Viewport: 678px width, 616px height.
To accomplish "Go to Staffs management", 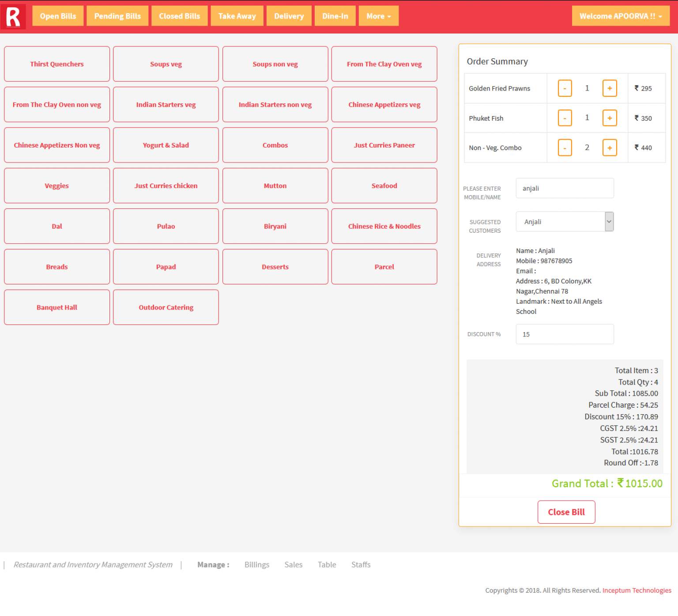I will coord(361,564).
